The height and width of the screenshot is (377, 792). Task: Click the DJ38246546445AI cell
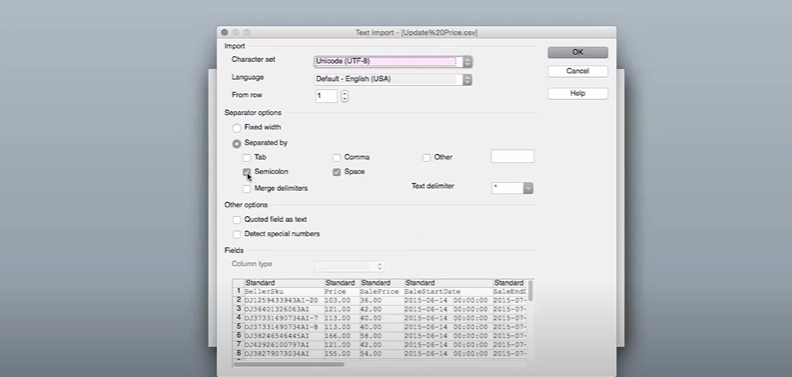(x=284, y=336)
